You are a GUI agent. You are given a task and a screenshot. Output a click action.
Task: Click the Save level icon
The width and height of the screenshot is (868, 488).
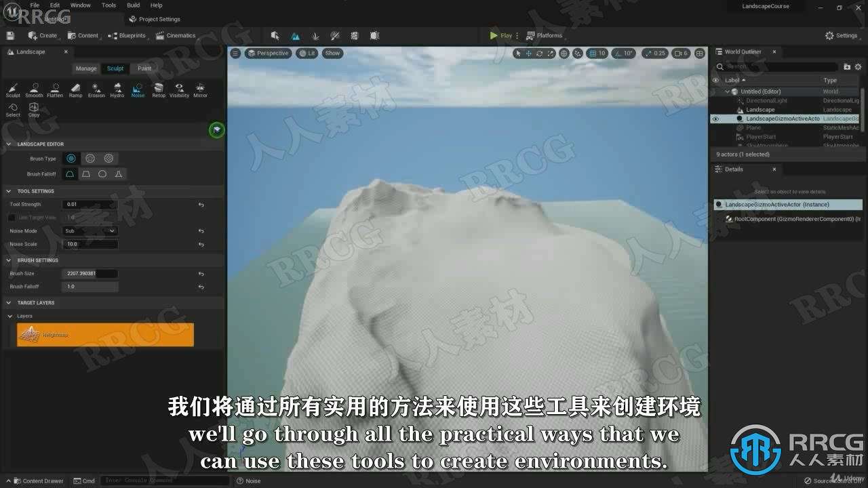tap(10, 35)
